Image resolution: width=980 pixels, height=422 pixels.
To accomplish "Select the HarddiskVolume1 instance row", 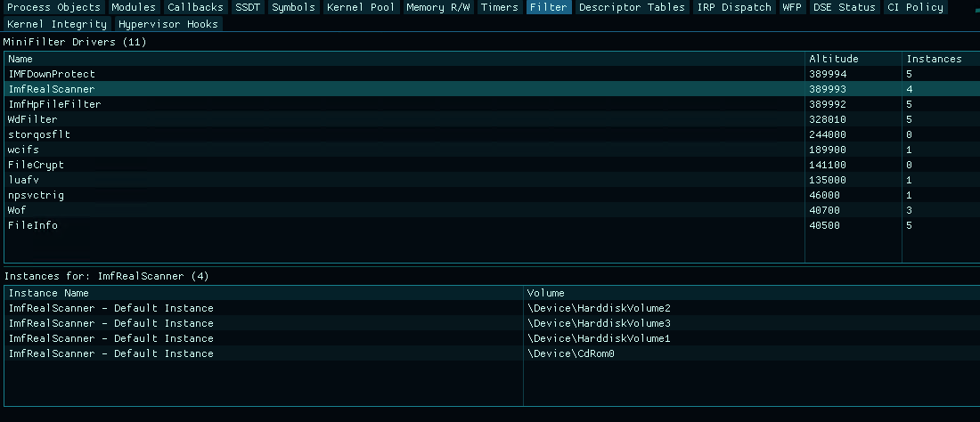I will [x=493, y=338].
